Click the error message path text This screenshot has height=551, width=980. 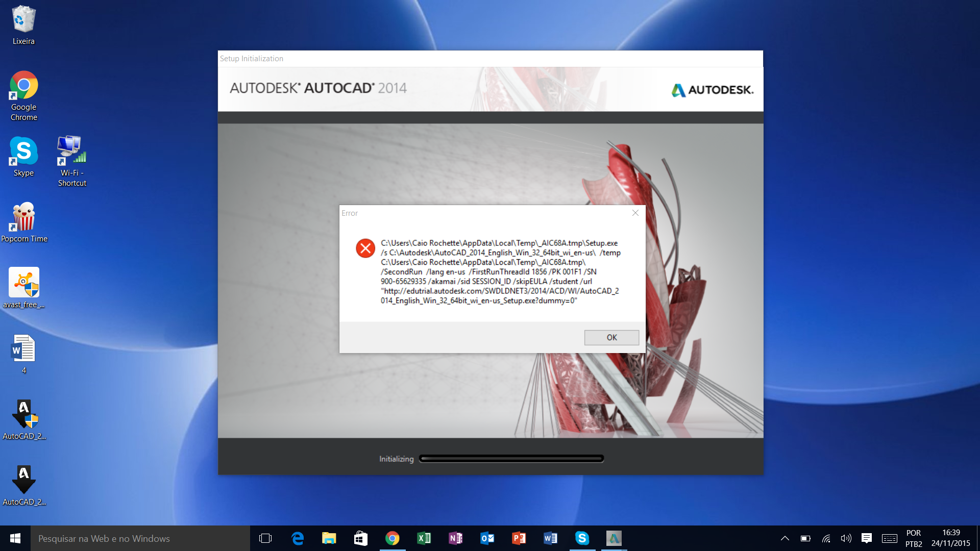click(501, 272)
